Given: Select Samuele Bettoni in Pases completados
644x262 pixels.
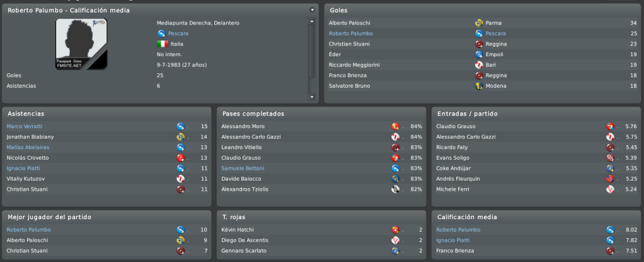Looking at the screenshot, I should [243, 168].
